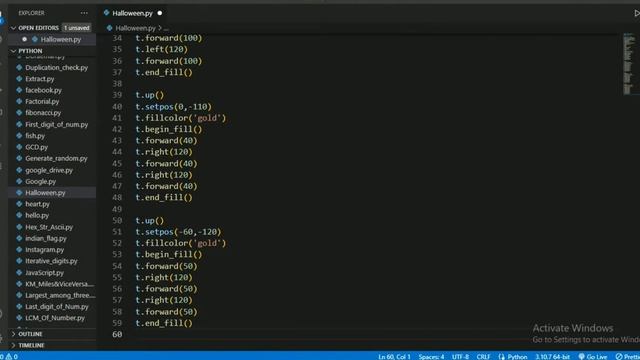Open Ln 60, Col 1 go-to-line
The height and width of the screenshot is (360, 640).
coord(394,356)
